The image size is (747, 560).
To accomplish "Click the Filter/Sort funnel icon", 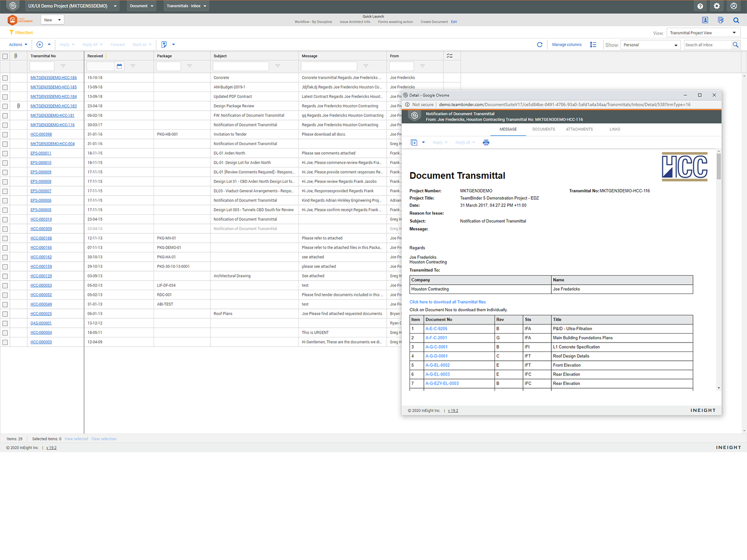I will pyautogui.click(x=12, y=32).
